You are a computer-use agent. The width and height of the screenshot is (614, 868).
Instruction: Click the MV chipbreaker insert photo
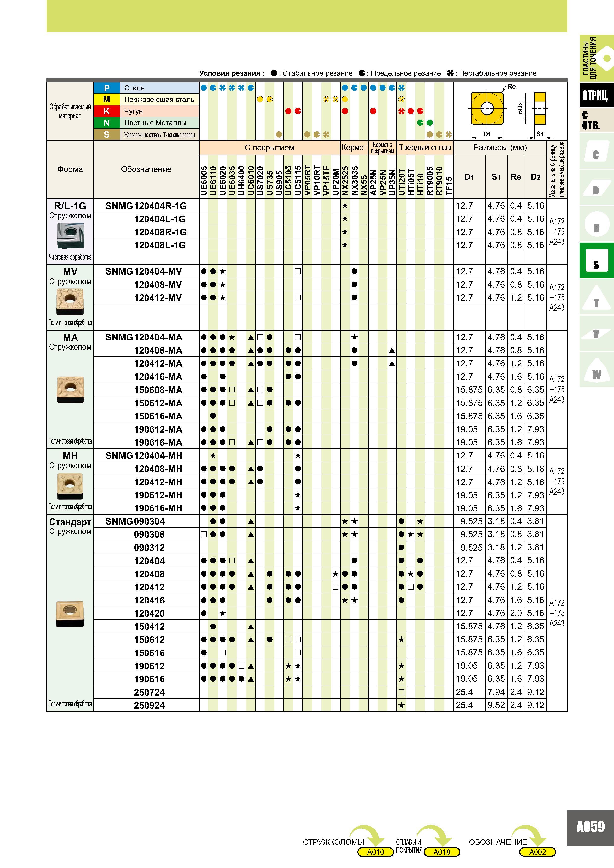(x=70, y=302)
